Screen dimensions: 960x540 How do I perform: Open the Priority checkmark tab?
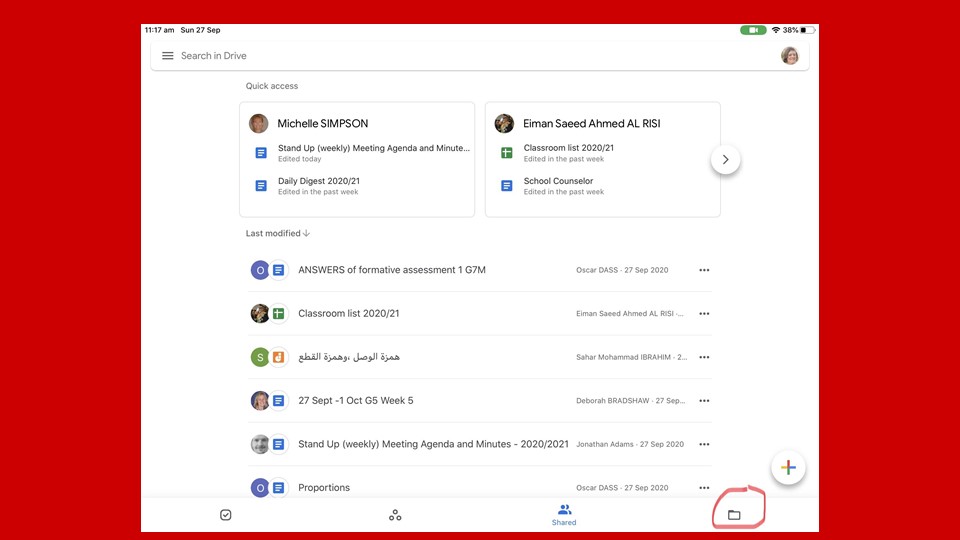click(226, 515)
